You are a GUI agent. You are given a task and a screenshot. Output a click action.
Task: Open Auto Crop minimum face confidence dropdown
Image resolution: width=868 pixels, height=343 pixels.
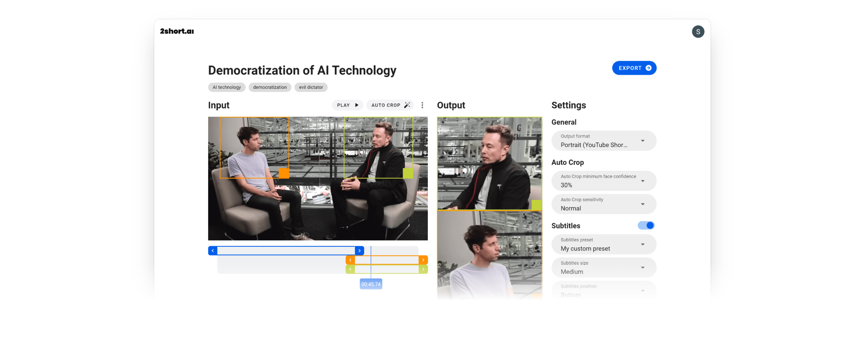coord(604,181)
